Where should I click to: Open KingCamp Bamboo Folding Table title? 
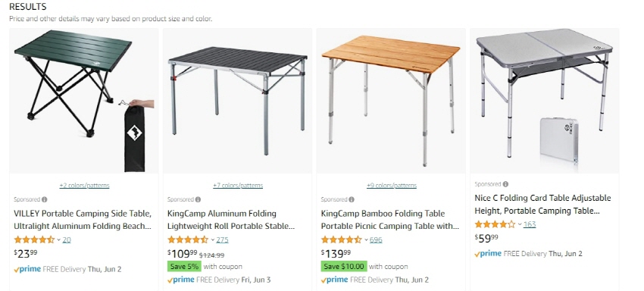tap(389, 220)
